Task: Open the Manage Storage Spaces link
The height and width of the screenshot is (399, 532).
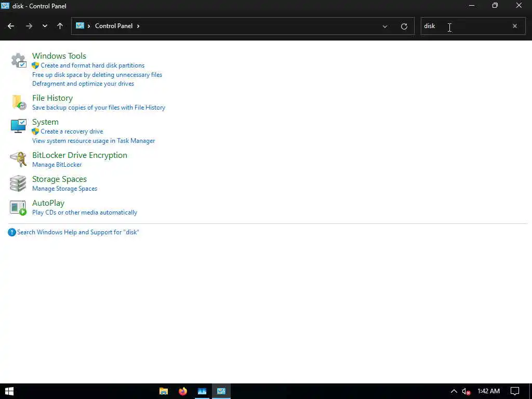Action: (65, 188)
